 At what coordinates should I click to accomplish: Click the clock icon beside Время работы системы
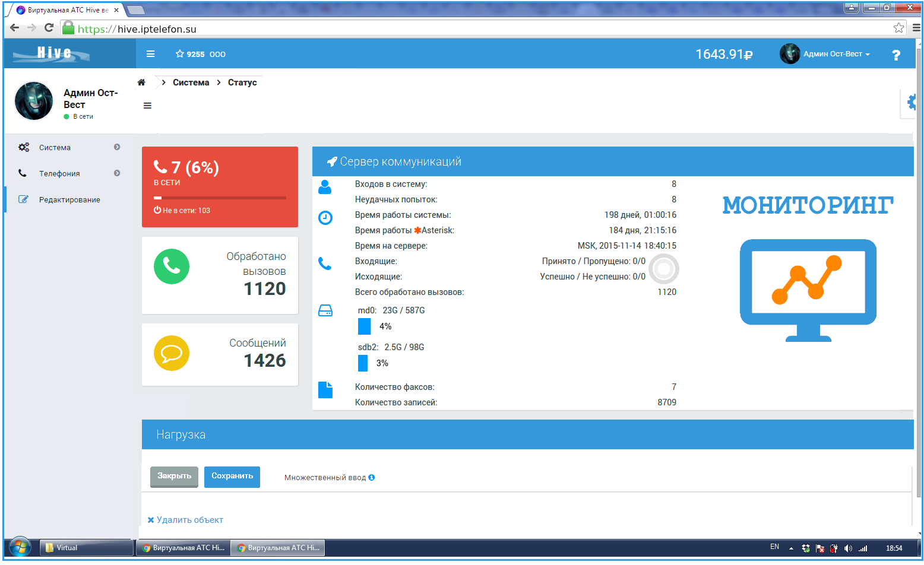pos(325,218)
